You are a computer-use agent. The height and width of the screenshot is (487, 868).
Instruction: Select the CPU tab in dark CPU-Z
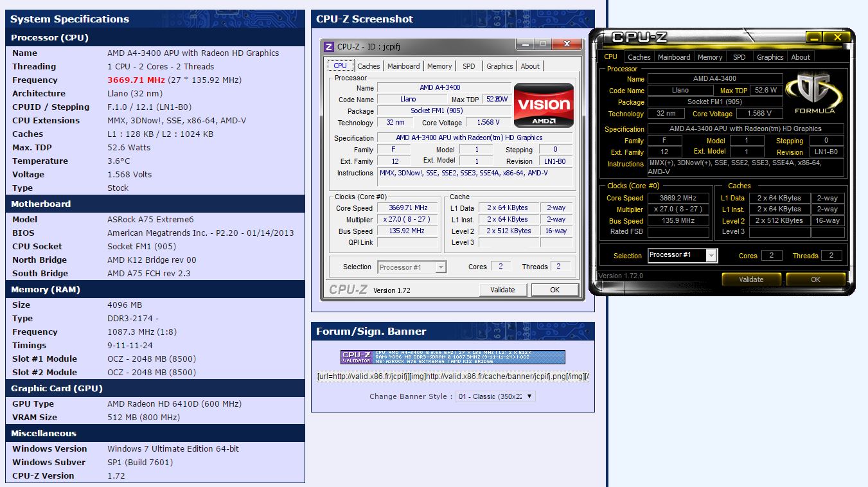611,57
